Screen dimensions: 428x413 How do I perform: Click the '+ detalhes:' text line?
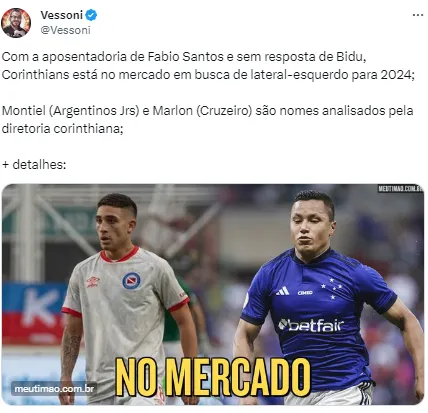click(x=34, y=164)
